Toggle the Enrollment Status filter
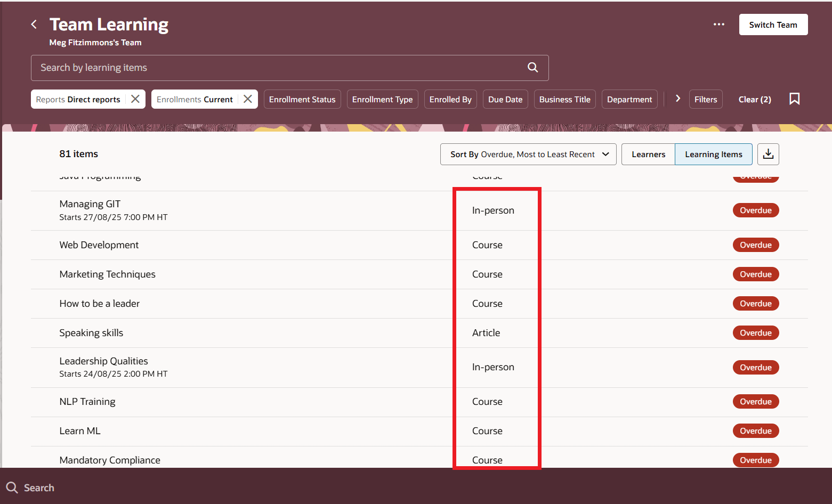832x504 pixels. tap(302, 99)
